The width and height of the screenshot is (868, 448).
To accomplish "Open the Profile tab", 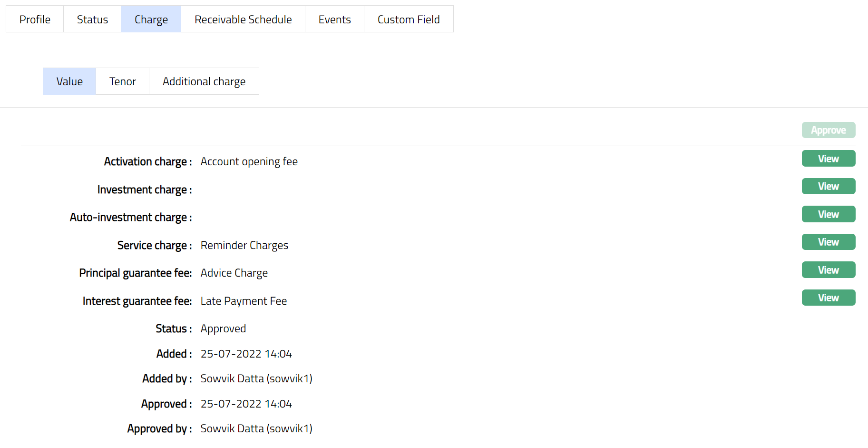I will point(35,20).
